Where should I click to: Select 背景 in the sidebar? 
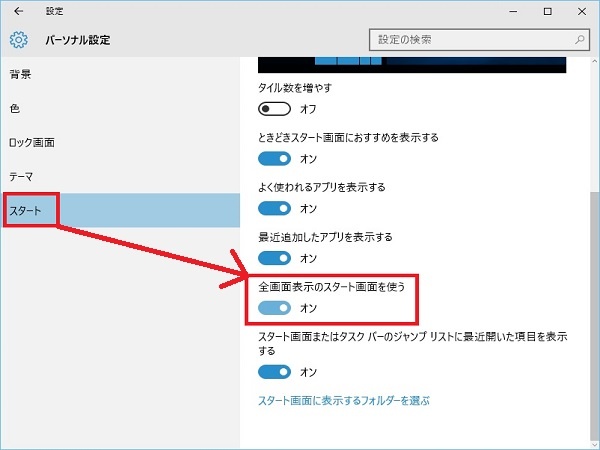point(20,75)
